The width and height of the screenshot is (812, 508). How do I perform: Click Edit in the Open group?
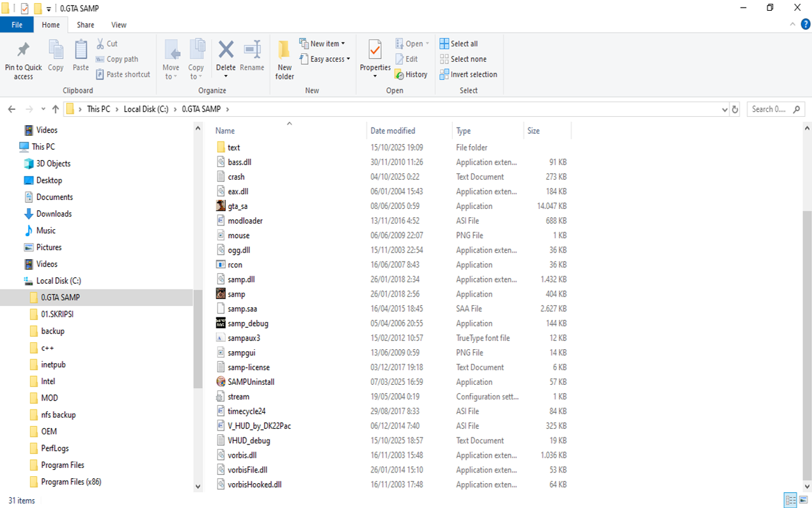point(407,59)
